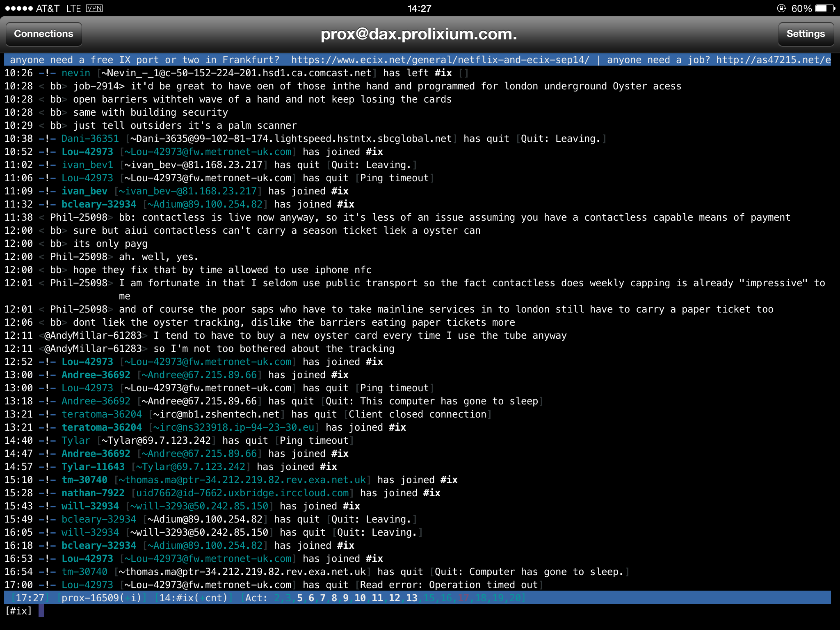Tap Lou-42973 in 16:53 join line
The height and width of the screenshot is (630, 840).
tap(87, 559)
